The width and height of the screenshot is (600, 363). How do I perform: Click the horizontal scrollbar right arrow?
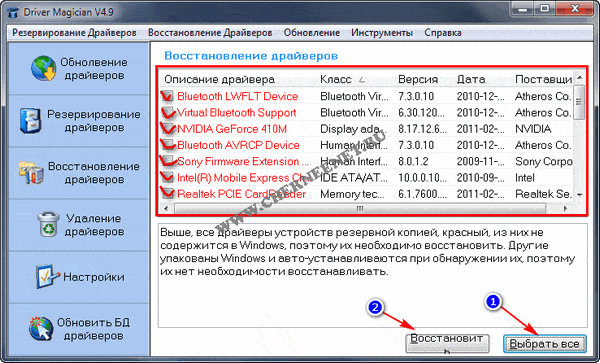click(565, 208)
